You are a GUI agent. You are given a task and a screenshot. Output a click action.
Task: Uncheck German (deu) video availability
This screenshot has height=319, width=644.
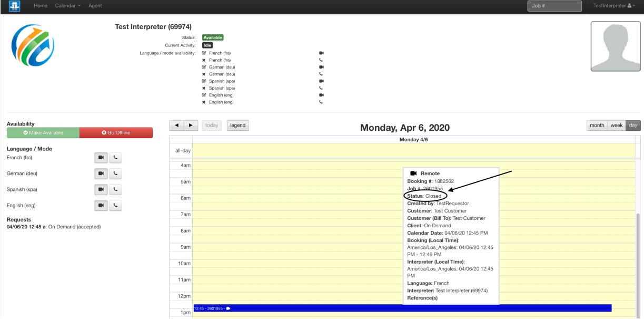point(204,67)
